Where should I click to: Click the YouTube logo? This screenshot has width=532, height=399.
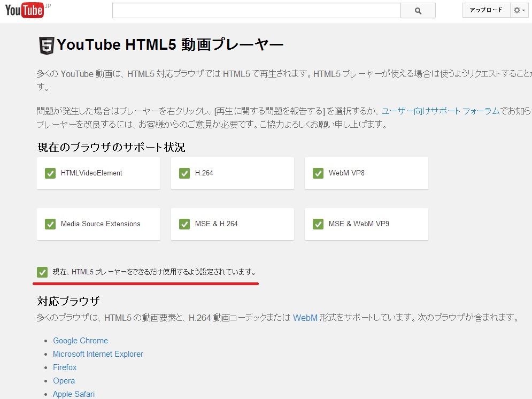[25, 10]
